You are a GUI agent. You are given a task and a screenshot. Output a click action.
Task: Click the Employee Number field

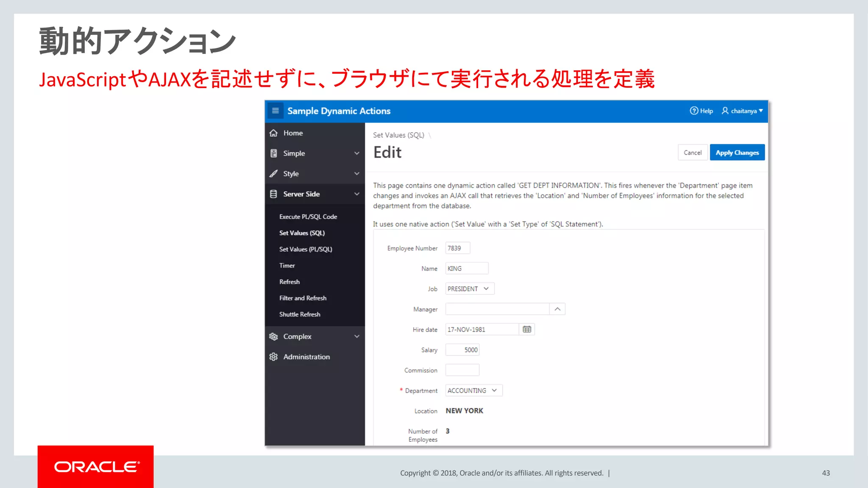pyautogui.click(x=457, y=248)
